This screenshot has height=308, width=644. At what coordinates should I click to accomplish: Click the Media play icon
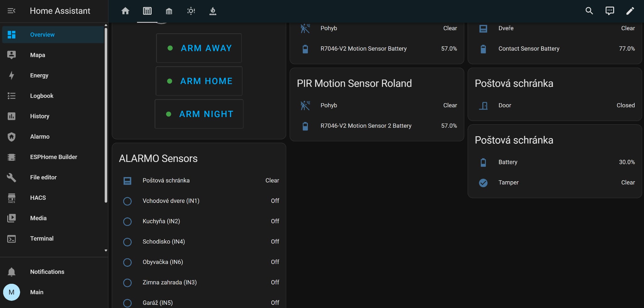[12, 218]
